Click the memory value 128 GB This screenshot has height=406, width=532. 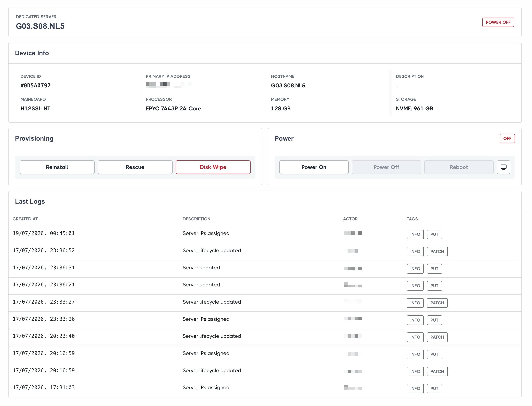[281, 109]
